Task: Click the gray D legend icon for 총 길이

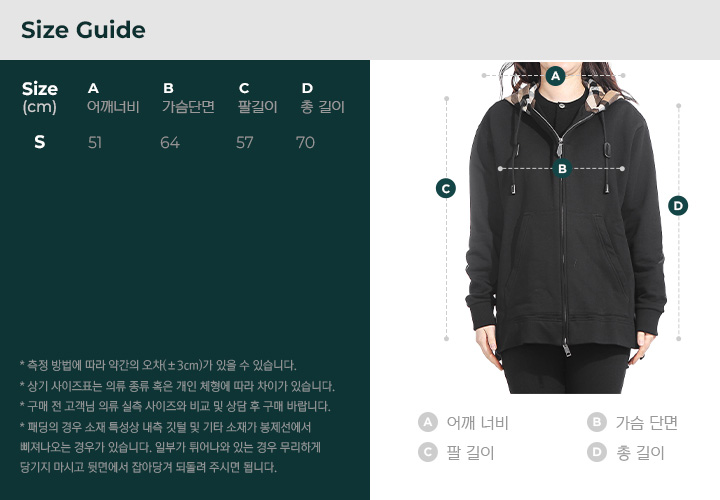Action: pyautogui.click(x=596, y=452)
